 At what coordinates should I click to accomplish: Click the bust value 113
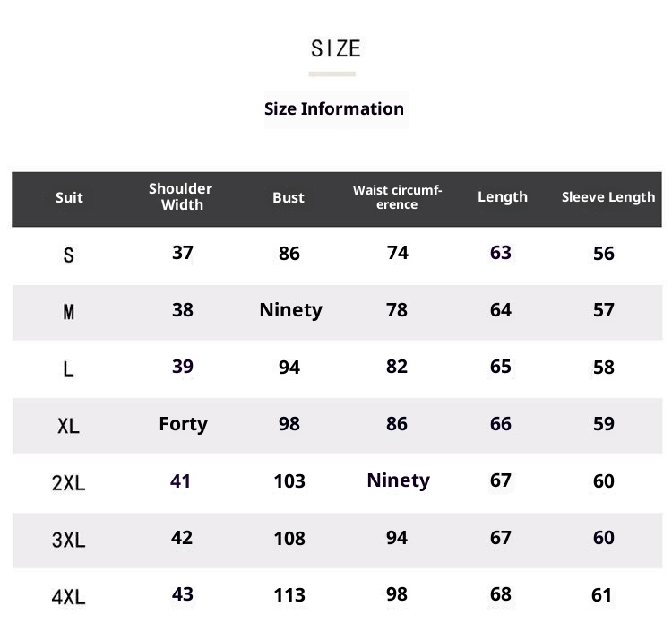(289, 595)
